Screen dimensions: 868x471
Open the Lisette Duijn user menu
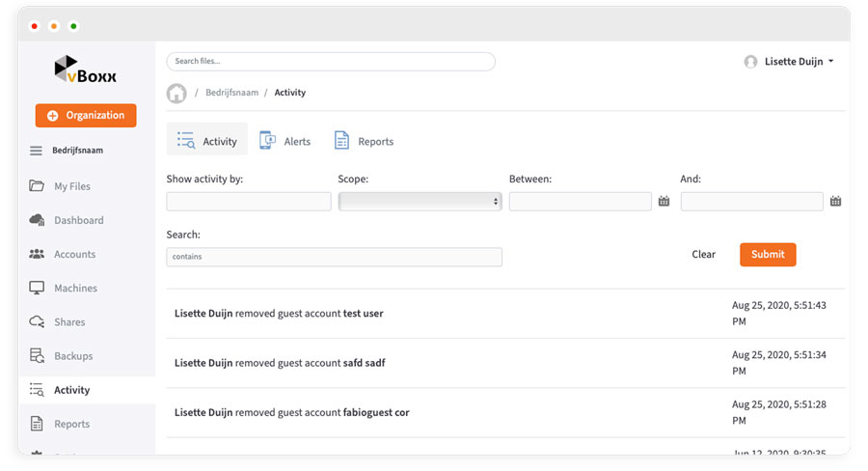pos(790,62)
